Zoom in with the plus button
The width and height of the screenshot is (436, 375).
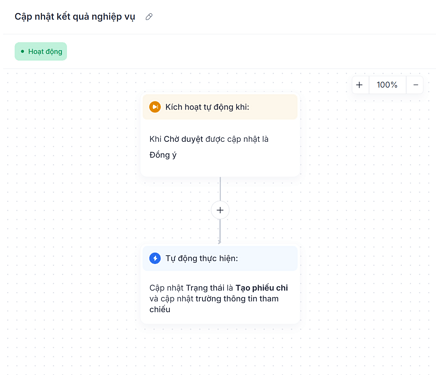pos(359,85)
